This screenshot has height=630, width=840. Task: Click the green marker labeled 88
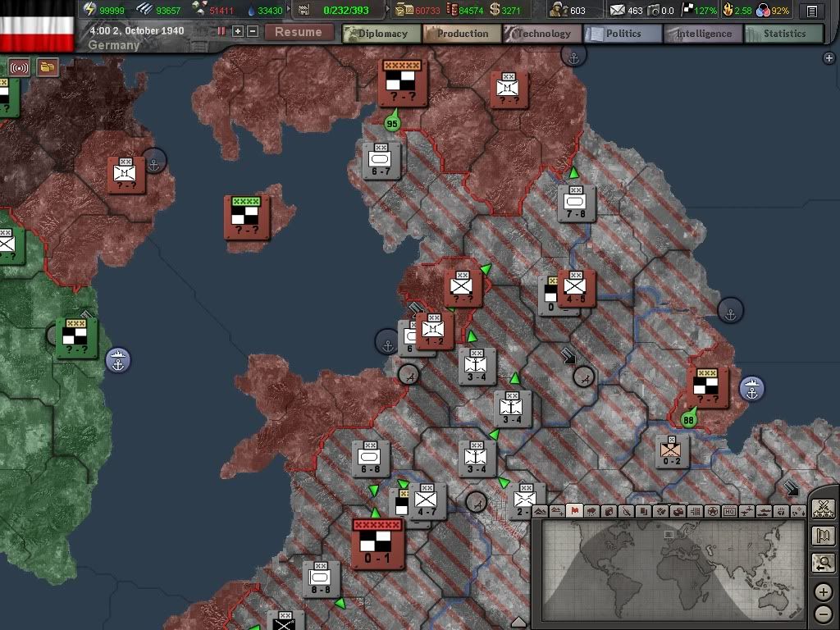689,419
